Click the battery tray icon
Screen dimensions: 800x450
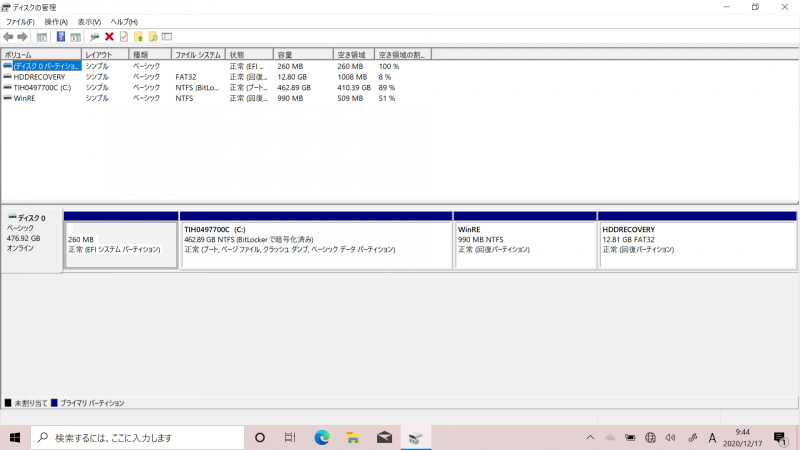(630, 438)
